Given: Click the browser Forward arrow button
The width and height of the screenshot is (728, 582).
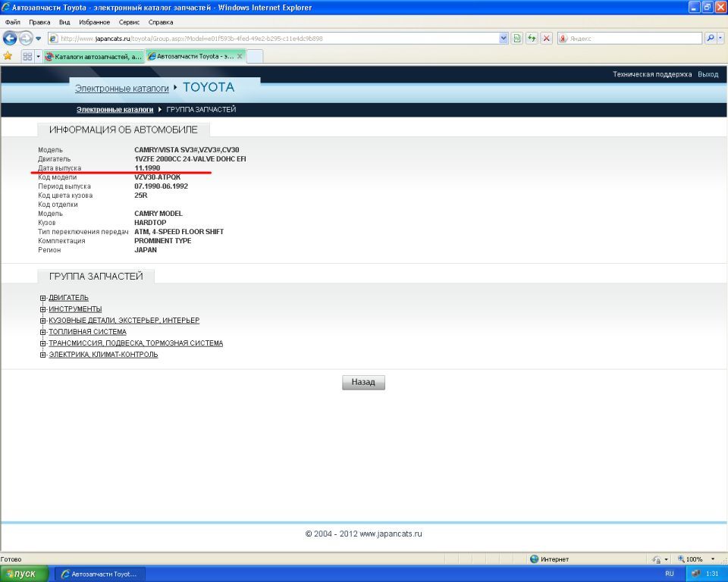Looking at the screenshot, I should coord(27,39).
